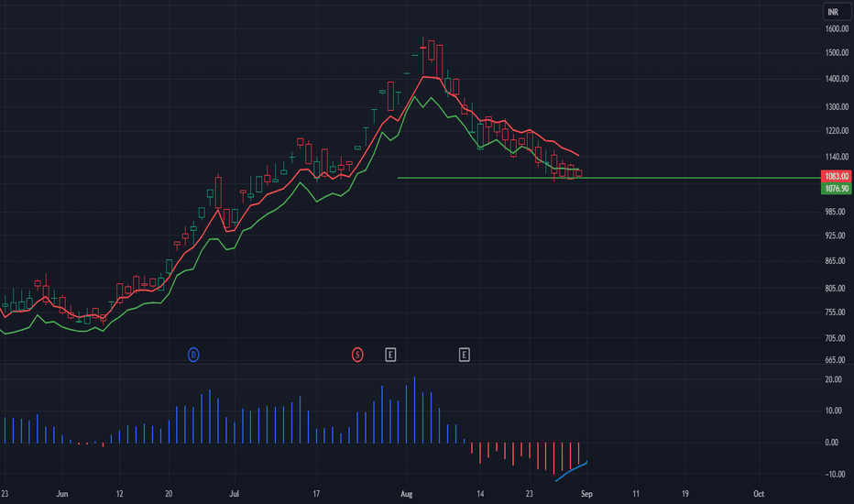Click the 705.00 price axis label
Image resolution: width=854 pixels, height=504 pixels.
[x=835, y=338]
